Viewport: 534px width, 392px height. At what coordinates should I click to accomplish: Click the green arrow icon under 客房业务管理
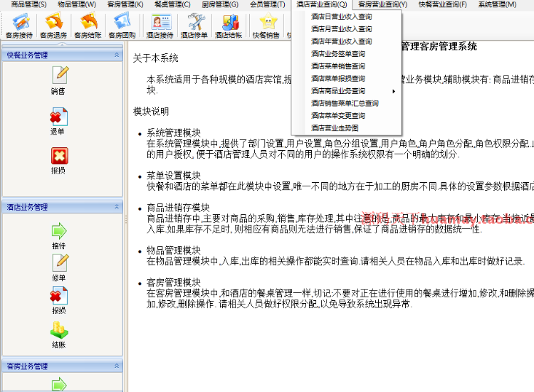[59, 384]
